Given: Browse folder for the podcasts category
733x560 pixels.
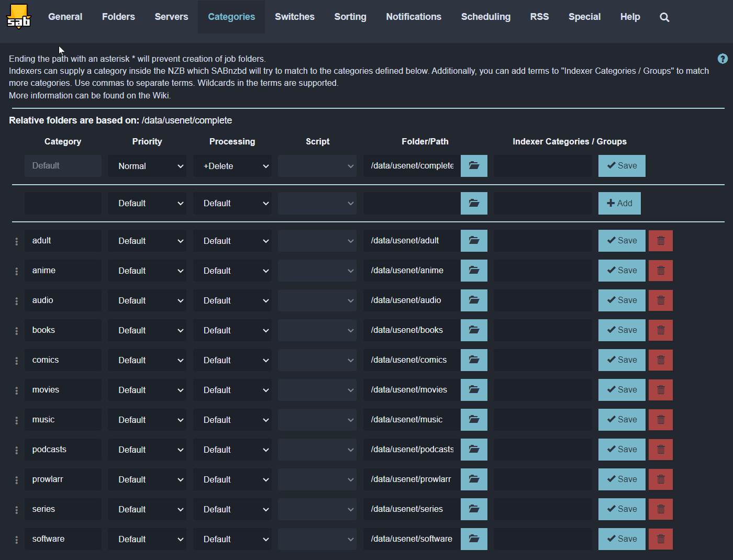Looking at the screenshot, I should click(474, 450).
